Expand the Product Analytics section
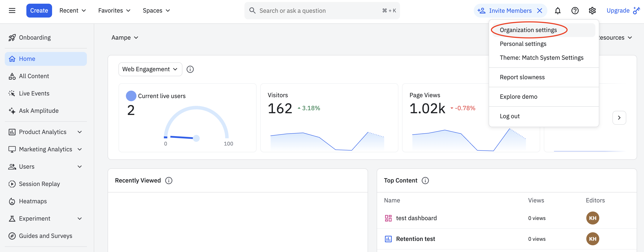Image resolution: width=644 pixels, height=252 pixels. click(80, 132)
